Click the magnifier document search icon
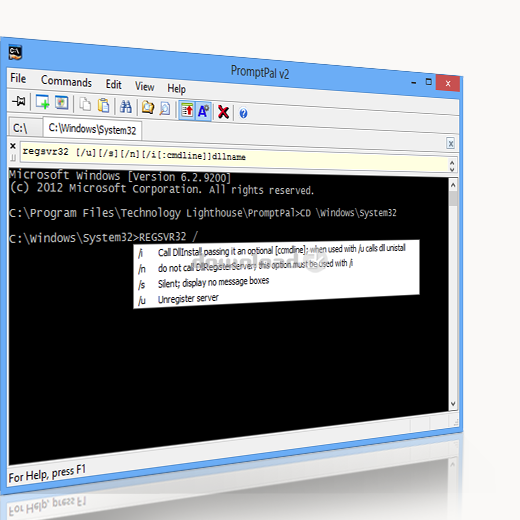Viewport: 520px width, 520px height. coord(165,109)
